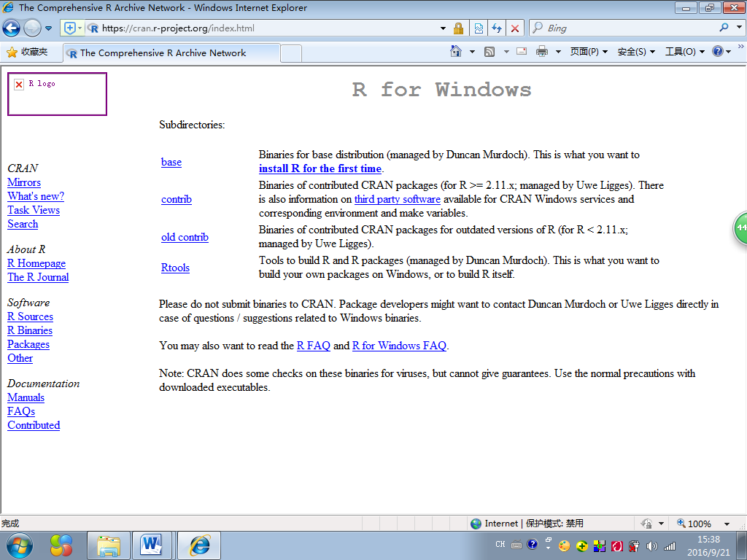This screenshot has height=560, width=747.
Task: Toggle Compatibility View torn-page icon
Action: tap(479, 28)
